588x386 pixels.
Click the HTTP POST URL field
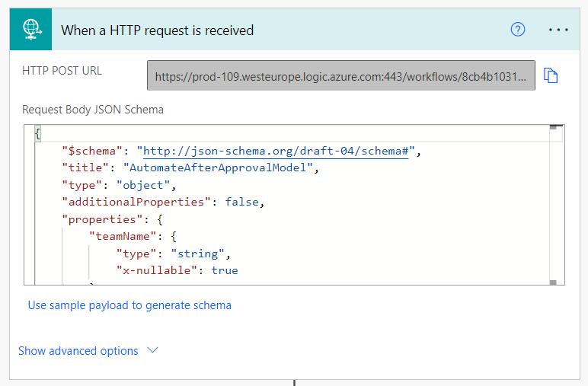341,75
